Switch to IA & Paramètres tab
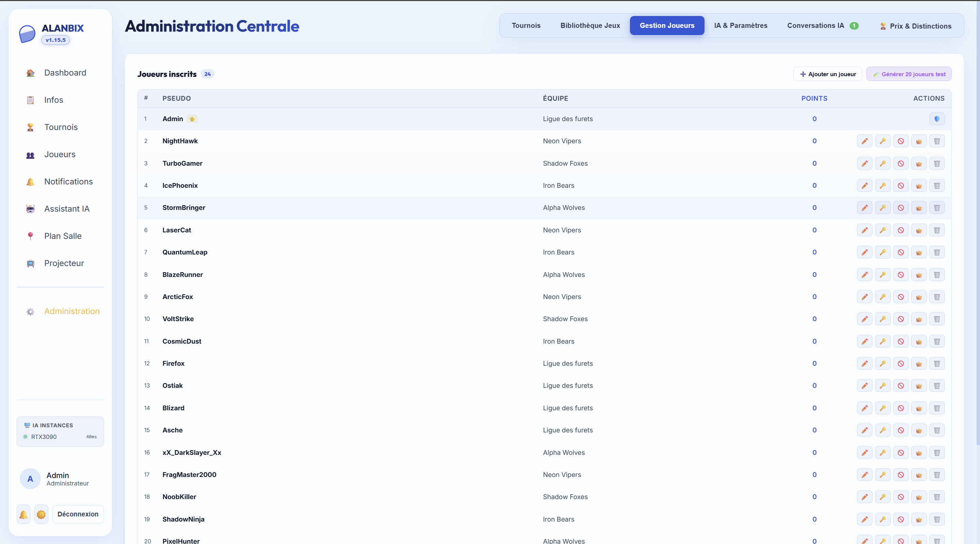This screenshot has width=980, height=544. click(740, 26)
